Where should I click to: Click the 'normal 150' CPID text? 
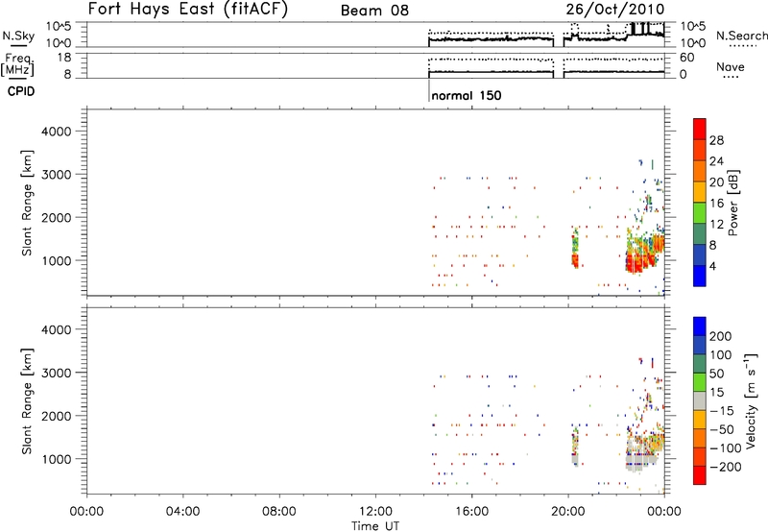coord(467,95)
